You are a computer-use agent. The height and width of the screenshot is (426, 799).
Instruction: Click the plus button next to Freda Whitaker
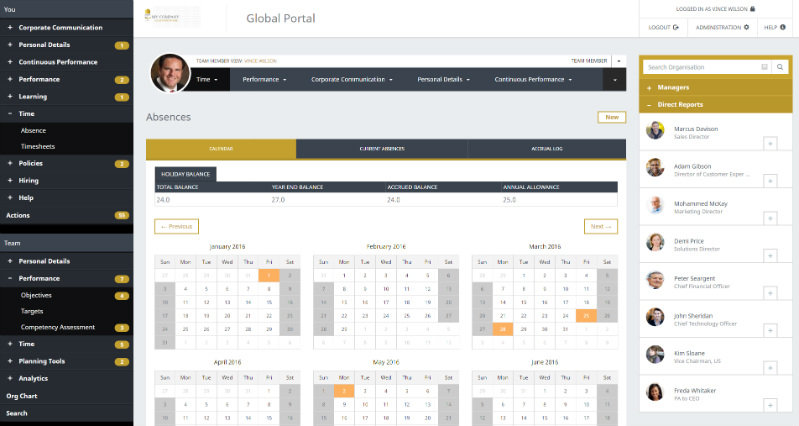(770, 405)
